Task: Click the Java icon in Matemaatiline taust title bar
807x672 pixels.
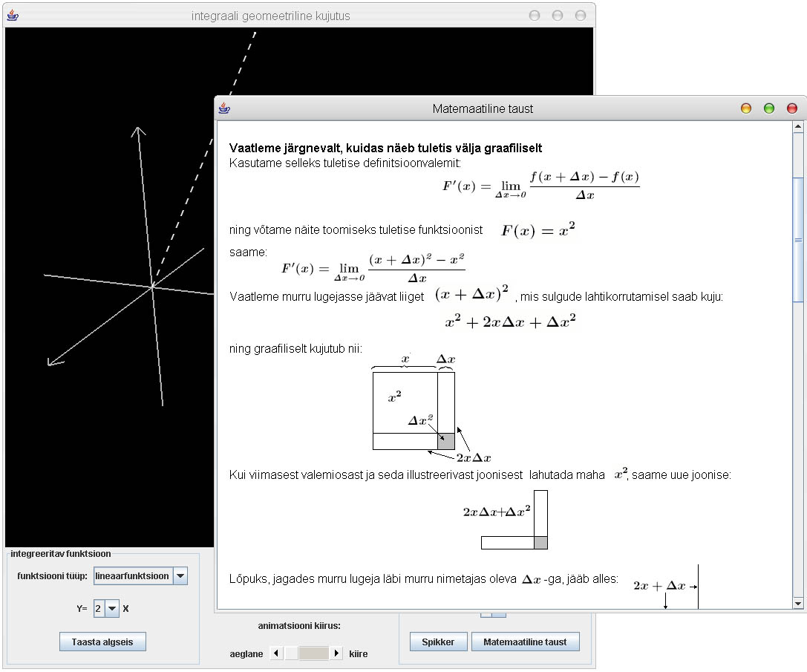Action: pos(224,108)
